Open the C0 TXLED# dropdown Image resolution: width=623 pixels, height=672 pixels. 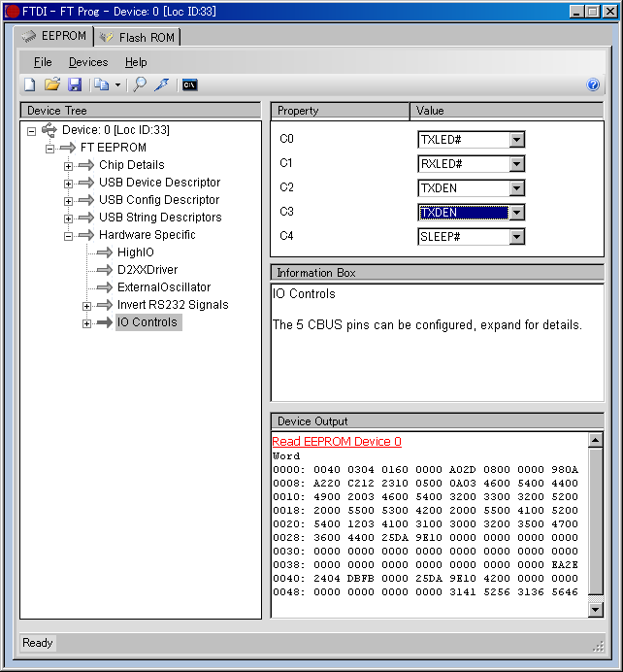517,140
